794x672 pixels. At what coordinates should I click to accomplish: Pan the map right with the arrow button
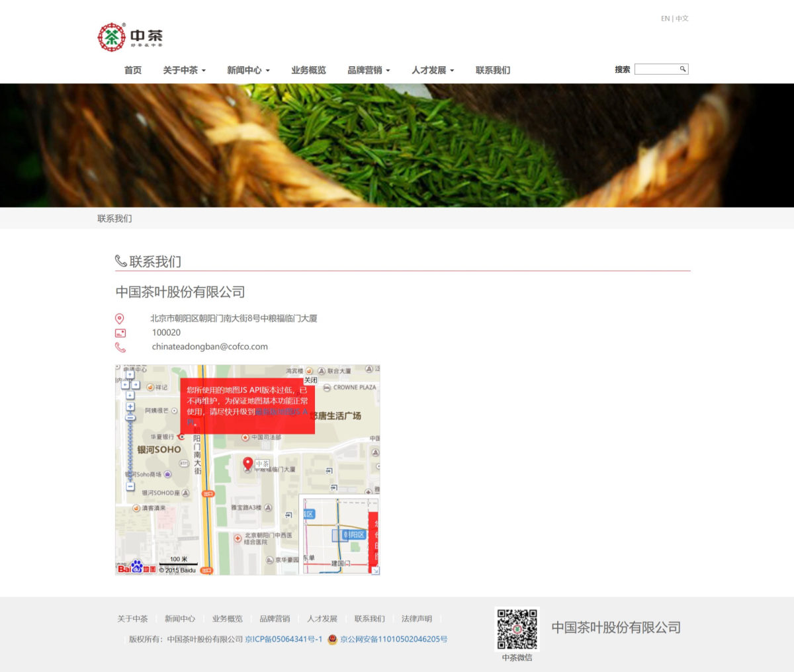tap(136, 384)
